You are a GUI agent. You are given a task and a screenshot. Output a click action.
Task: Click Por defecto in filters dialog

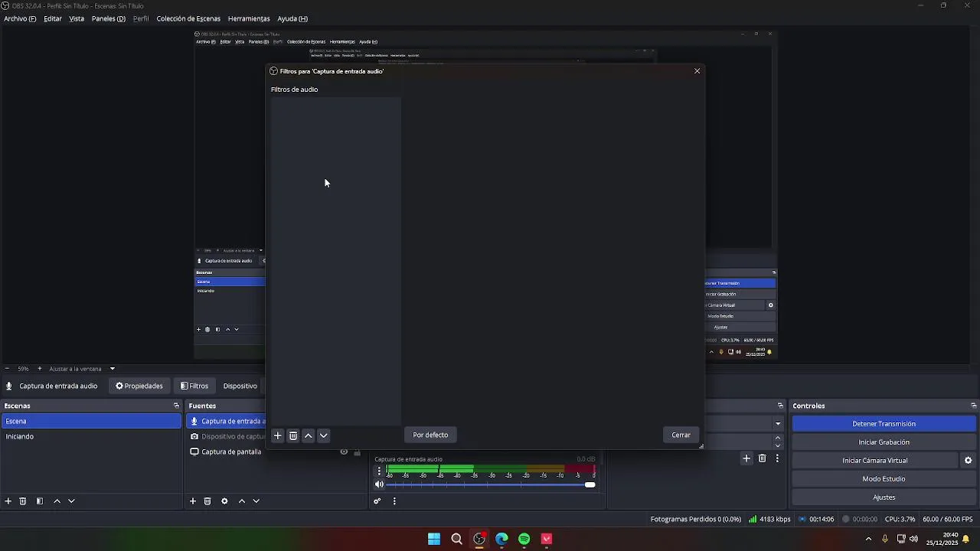(430, 435)
